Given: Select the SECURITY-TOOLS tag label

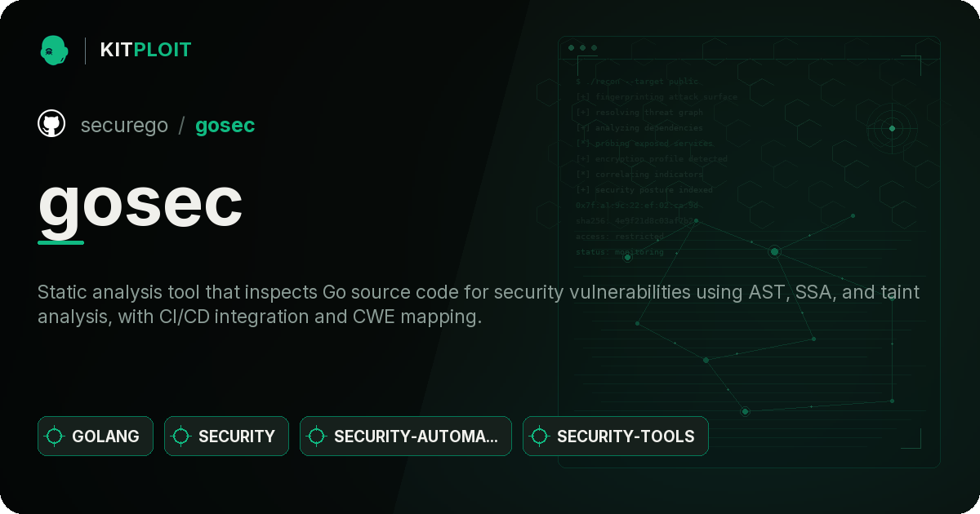Looking at the screenshot, I should pos(626,436).
